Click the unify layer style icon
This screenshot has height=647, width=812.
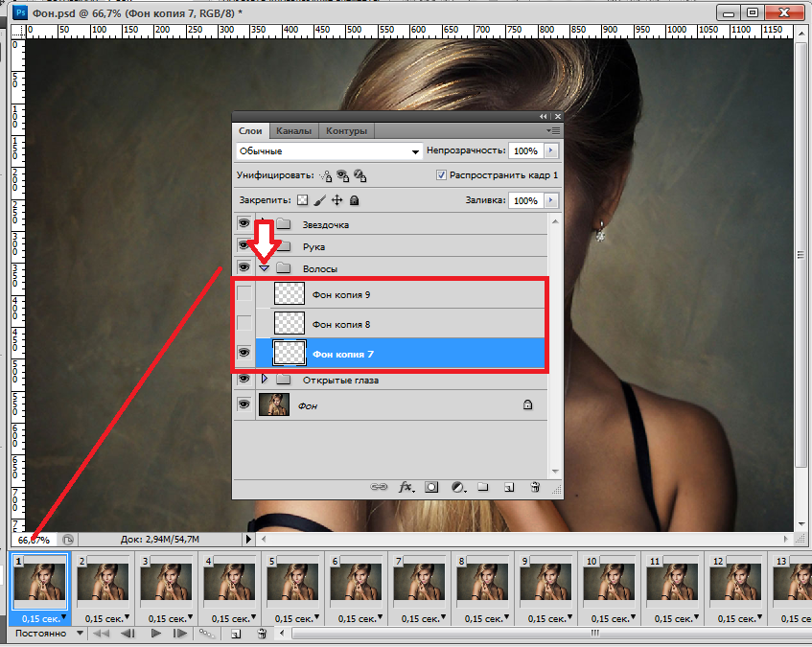tap(360, 176)
